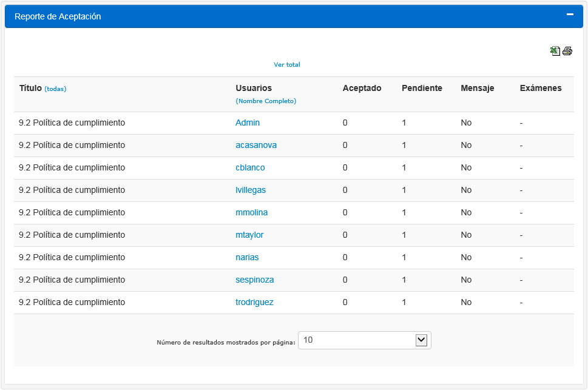The width and height of the screenshot is (588, 390).
Task: Select the sespinoza user link
Action: point(255,280)
